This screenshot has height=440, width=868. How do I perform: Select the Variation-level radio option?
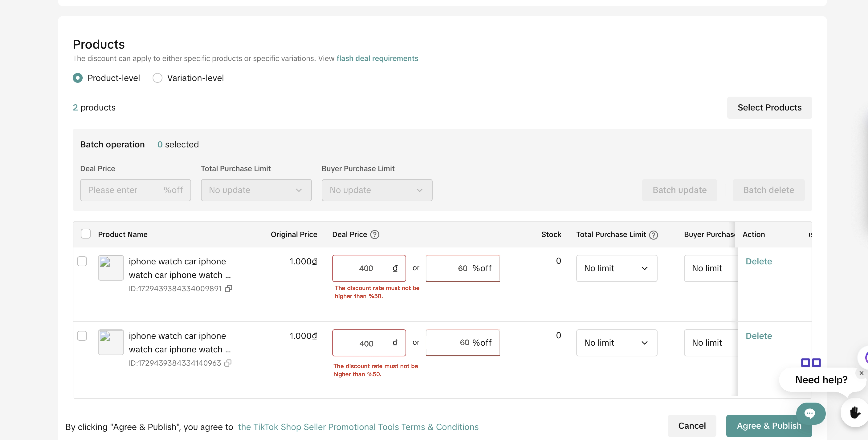tap(157, 78)
